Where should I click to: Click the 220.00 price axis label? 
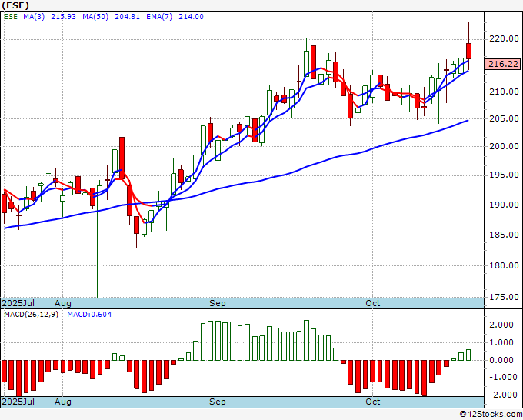click(504, 39)
